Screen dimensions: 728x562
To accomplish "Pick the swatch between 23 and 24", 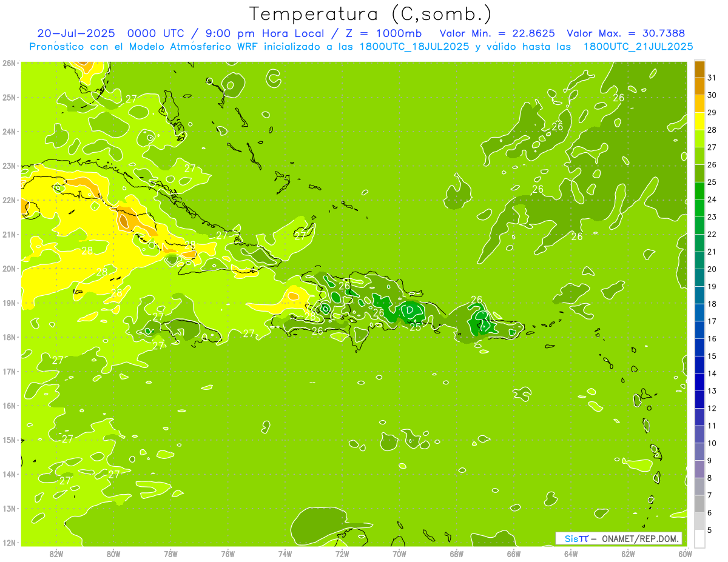I will [x=699, y=208].
